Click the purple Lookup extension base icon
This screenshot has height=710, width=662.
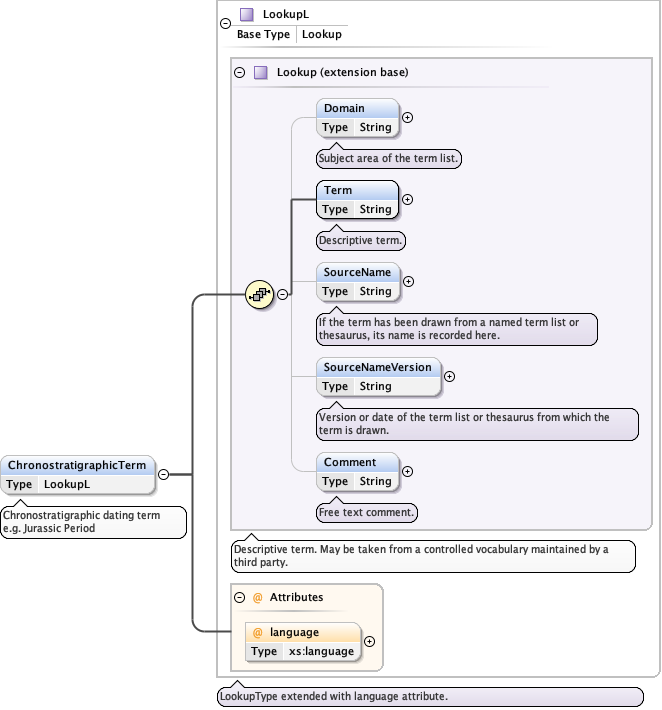260,72
